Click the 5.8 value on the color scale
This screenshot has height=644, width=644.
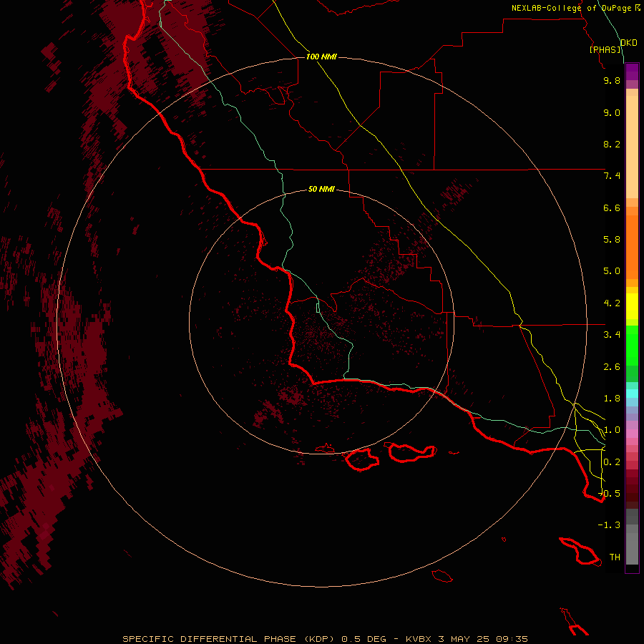pyautogui.click(x=612, y=240)
